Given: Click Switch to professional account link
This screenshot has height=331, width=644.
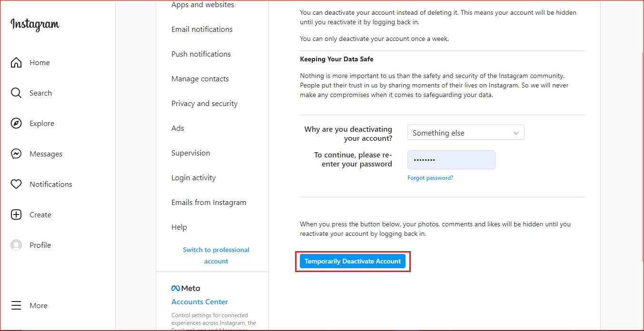Looking at the screenshot, I should (x=216, y=255).
